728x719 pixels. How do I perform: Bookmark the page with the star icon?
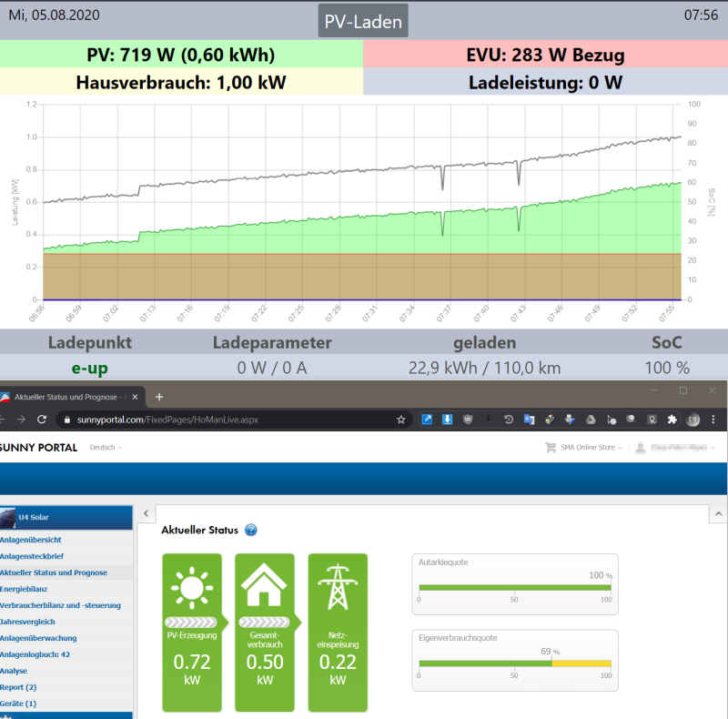(401, 420)
